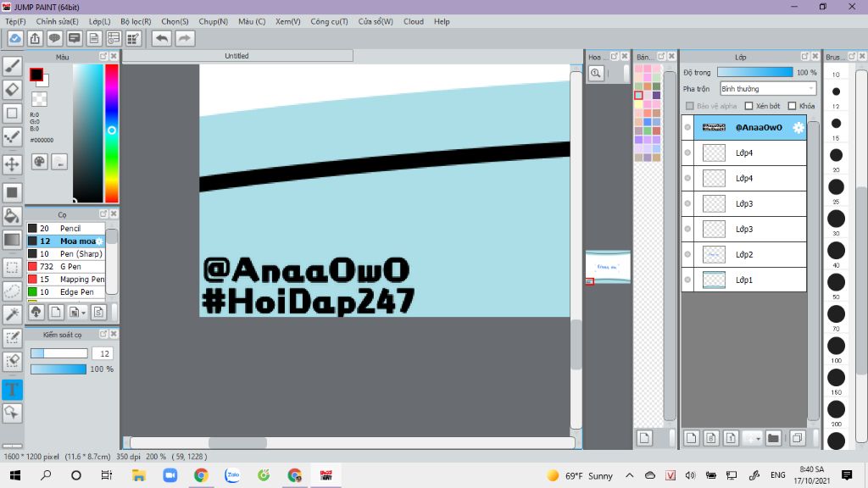Select the Move tool
Screen dimensions: 868x488
coord(12,164)
